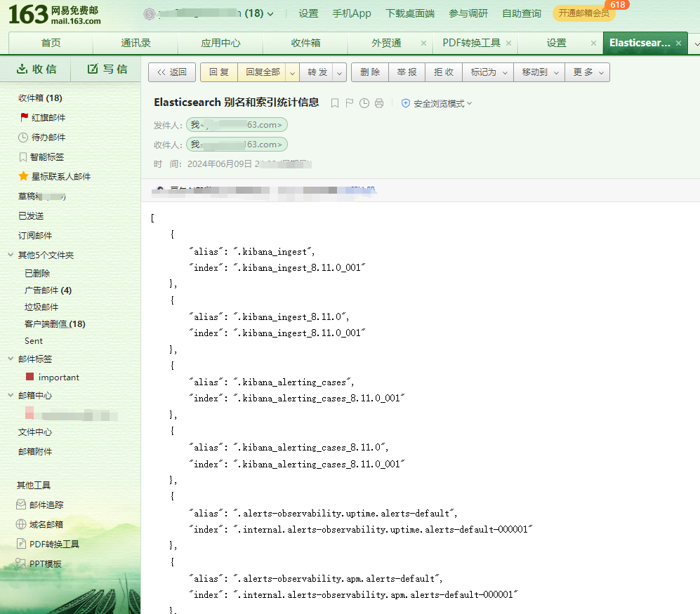Open the 标记为 dropdown
The height and width of the screenshot is (614, 700).
tap(487, 72)
